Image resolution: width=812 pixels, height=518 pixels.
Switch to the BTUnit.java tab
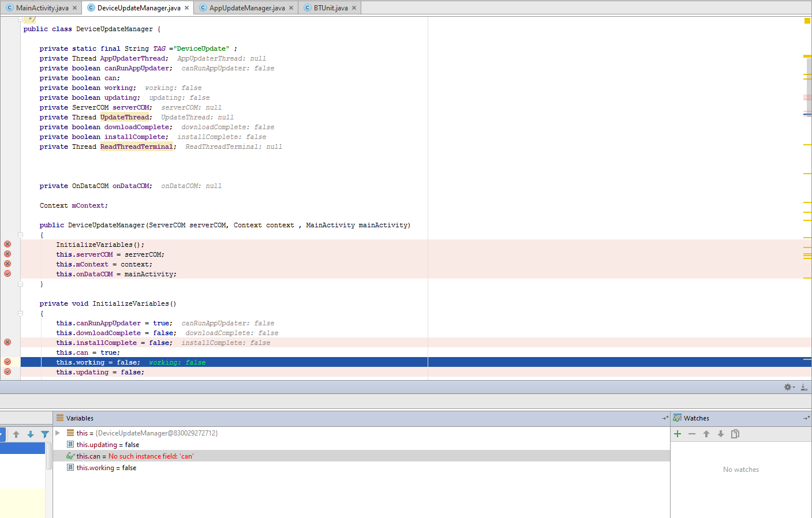pyautogui.click(x=331, y=8)
